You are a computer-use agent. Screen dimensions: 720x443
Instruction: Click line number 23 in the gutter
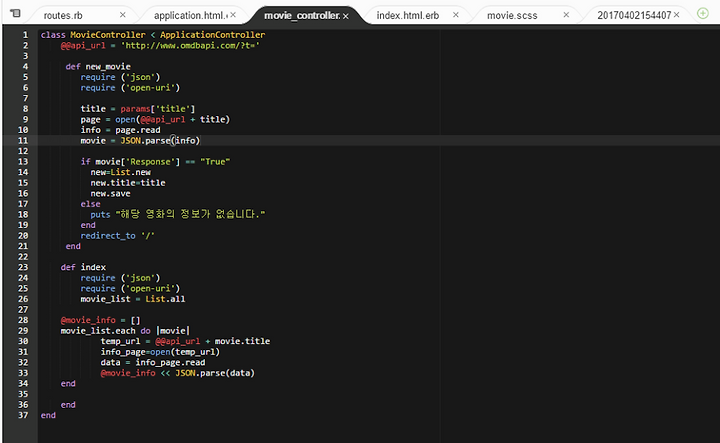[23, 267]
